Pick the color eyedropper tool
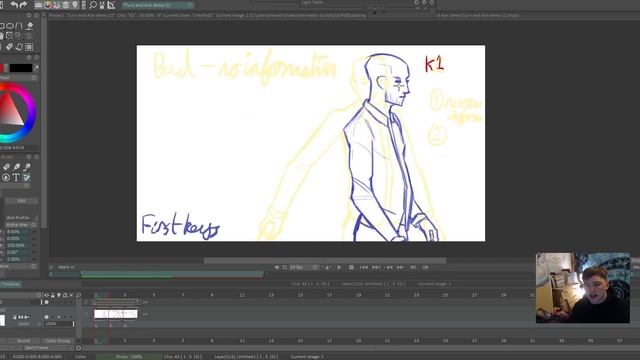This screenshot has height=360, width=640. [36, 68]
